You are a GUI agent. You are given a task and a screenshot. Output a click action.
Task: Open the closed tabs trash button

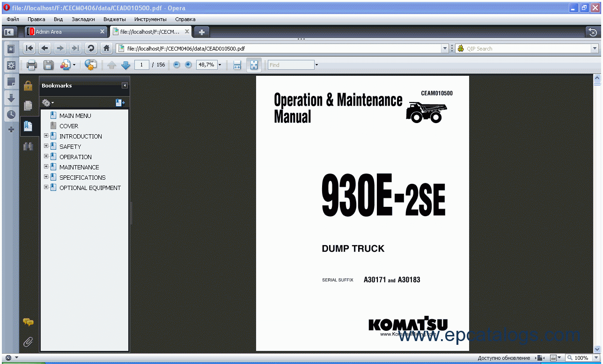click(x=593, y=32)
